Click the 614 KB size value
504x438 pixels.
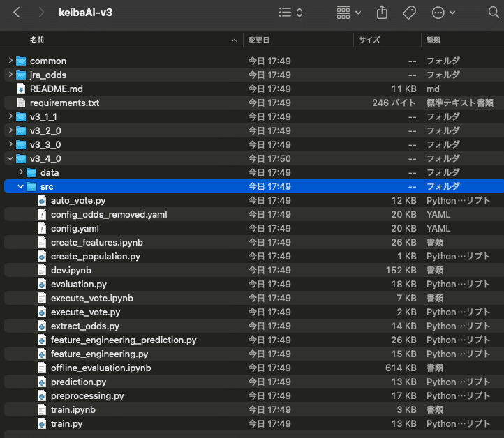pyautogui.click(x=401, y=368)
